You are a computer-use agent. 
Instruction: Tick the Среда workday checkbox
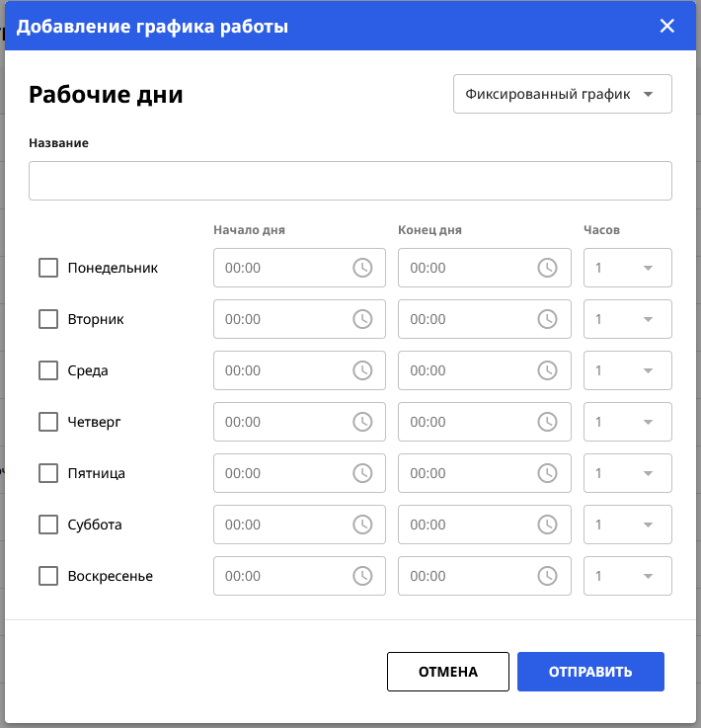tap(48, 370)
